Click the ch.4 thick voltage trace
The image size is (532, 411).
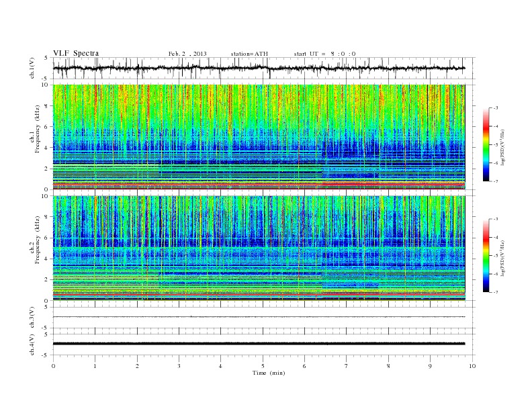[x=259, y=344]
